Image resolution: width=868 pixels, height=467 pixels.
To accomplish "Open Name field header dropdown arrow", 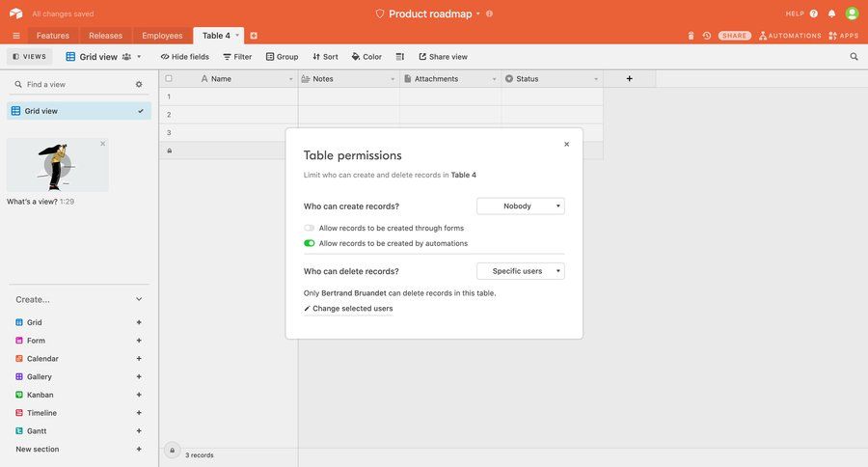I will tap(290, 79).
